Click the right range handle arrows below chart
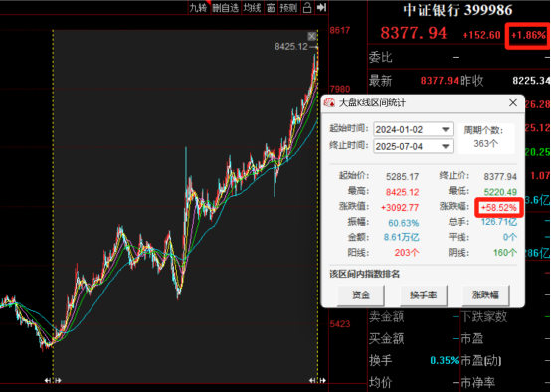Viewport: 551px width, 392px height. point(317,380)
